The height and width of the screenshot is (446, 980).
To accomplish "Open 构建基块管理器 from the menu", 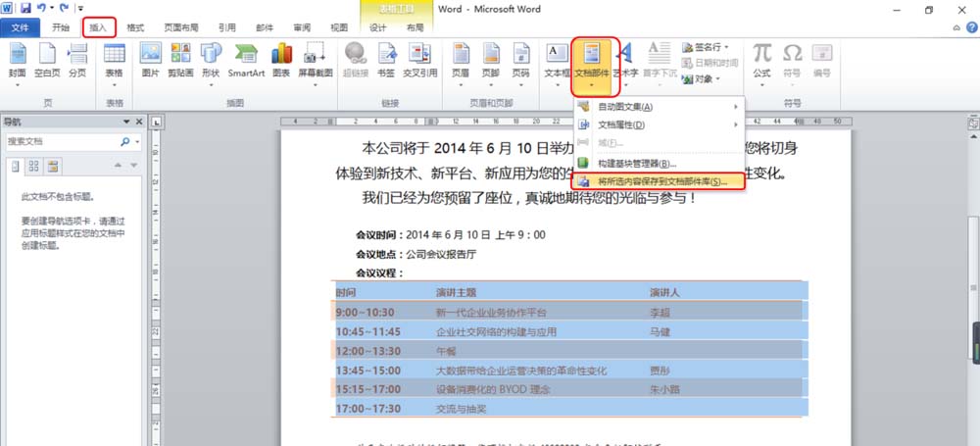I will tap(637, 163).
